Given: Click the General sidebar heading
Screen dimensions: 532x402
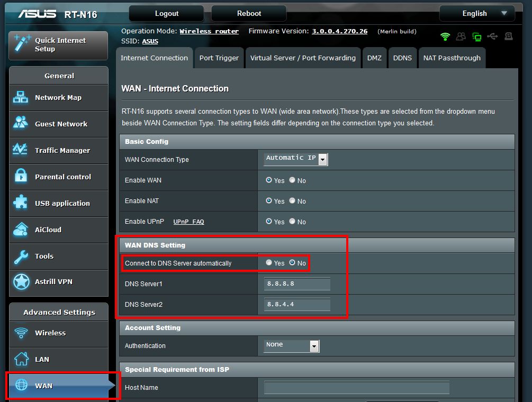Looking at the screenshot, I should 59,76.
